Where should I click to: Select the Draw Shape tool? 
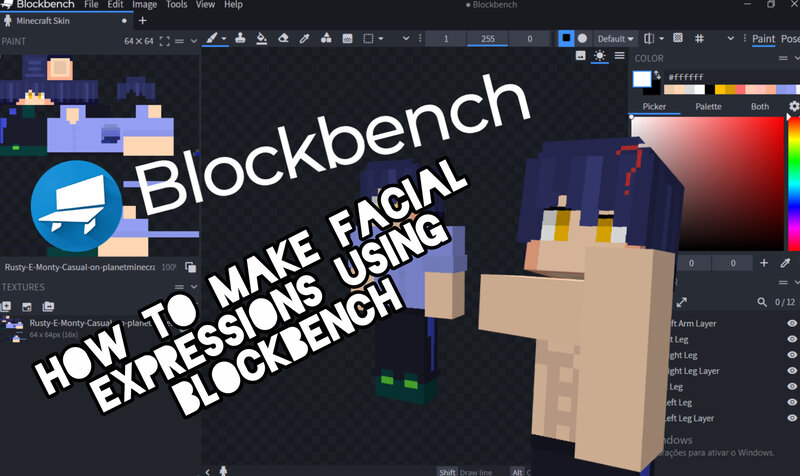[326, 38]
